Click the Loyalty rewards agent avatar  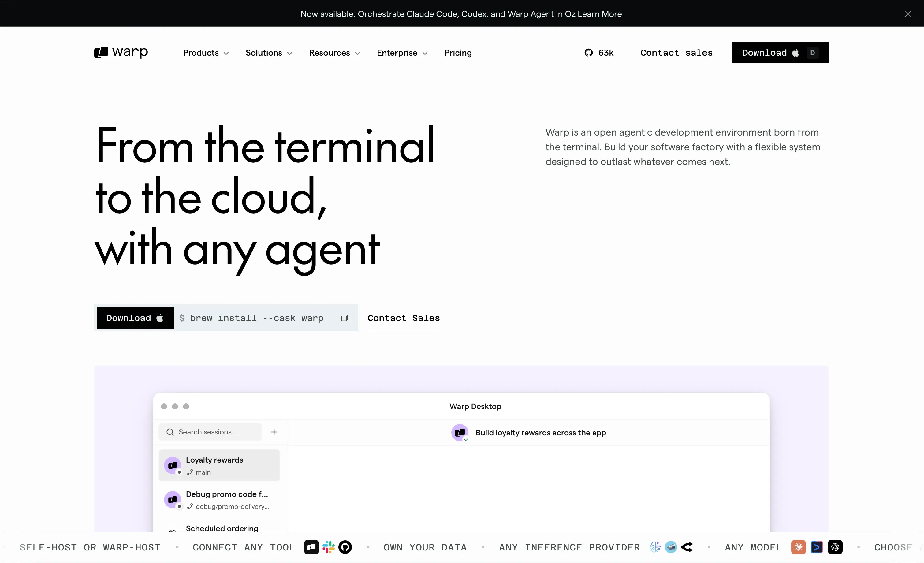pyautogui.click(x=173, y=465)
